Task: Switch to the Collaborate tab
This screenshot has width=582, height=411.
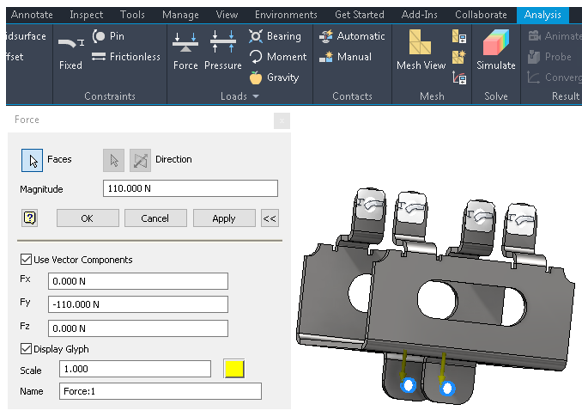Action: [x=481, y=15]
